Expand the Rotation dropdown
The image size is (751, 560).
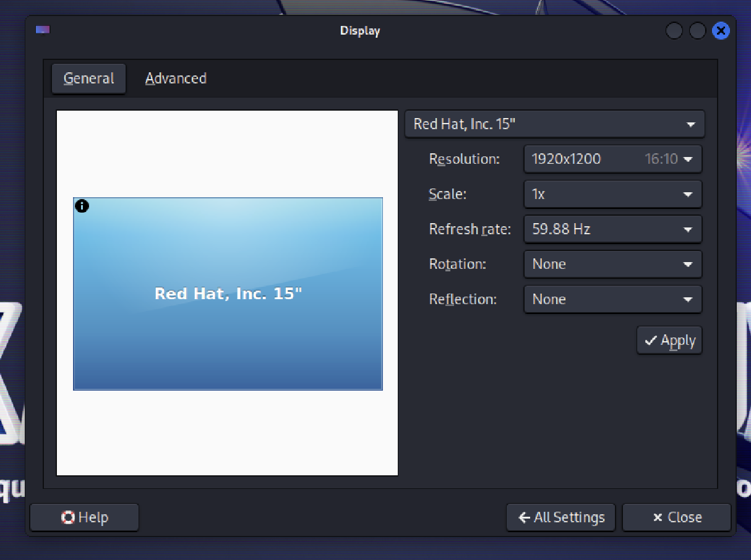tap(612, 264)
